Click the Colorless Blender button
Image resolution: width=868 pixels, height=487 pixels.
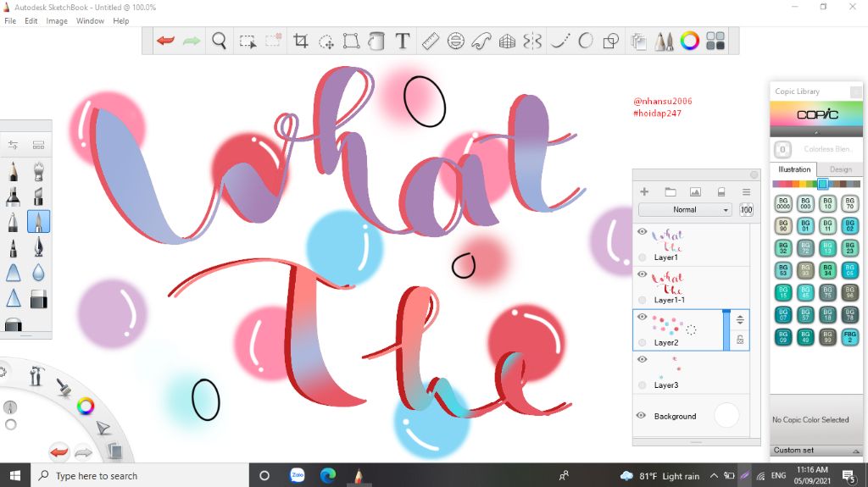(782, 149)
